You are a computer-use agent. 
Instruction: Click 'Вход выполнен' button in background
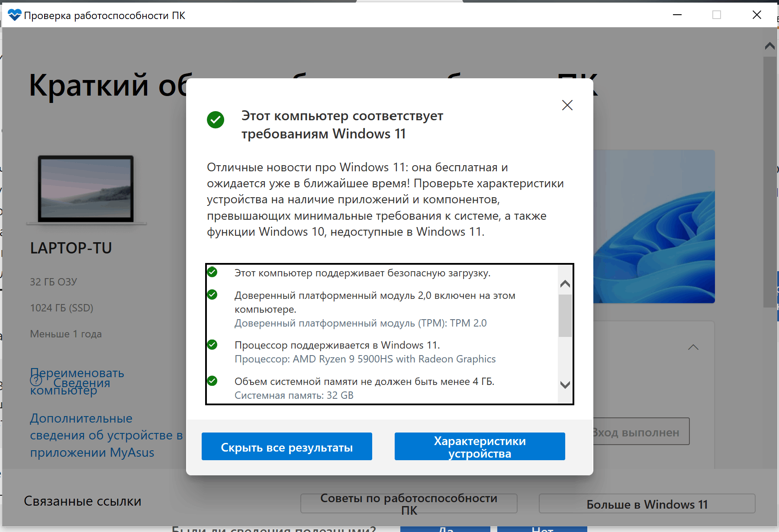click(x=641, y=432)
